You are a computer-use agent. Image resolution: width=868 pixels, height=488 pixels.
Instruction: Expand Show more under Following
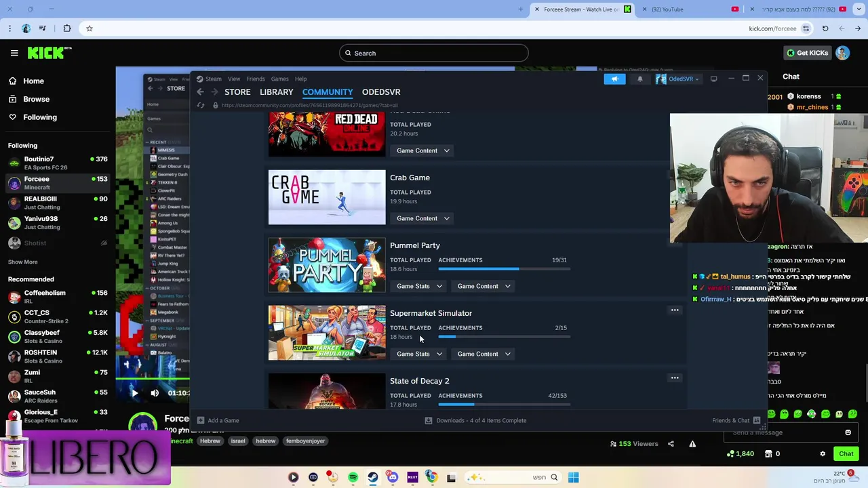pyautogui.click(x=22, y=262)
